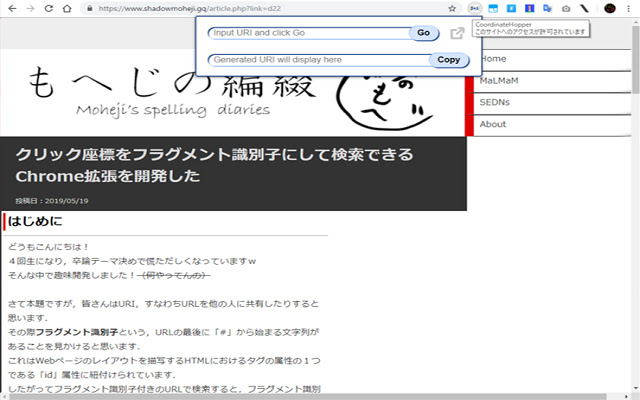Click the Go button in the popup

pos(424,33)
